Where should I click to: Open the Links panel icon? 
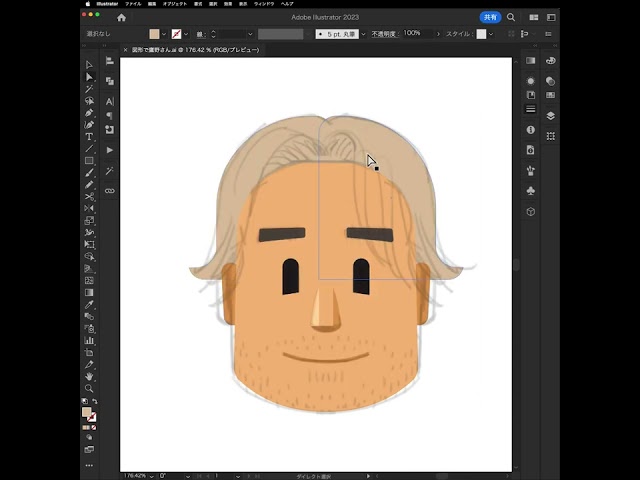tap(109, 191)
